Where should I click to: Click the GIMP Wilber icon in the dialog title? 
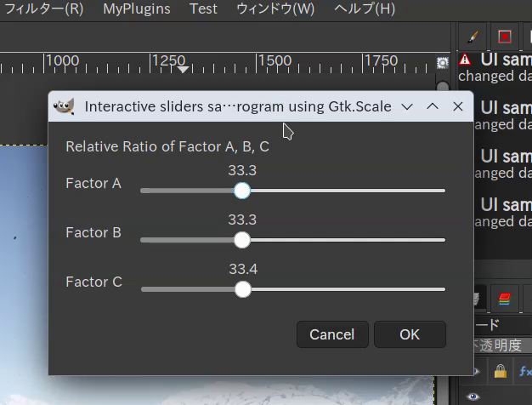coord(64,106)
